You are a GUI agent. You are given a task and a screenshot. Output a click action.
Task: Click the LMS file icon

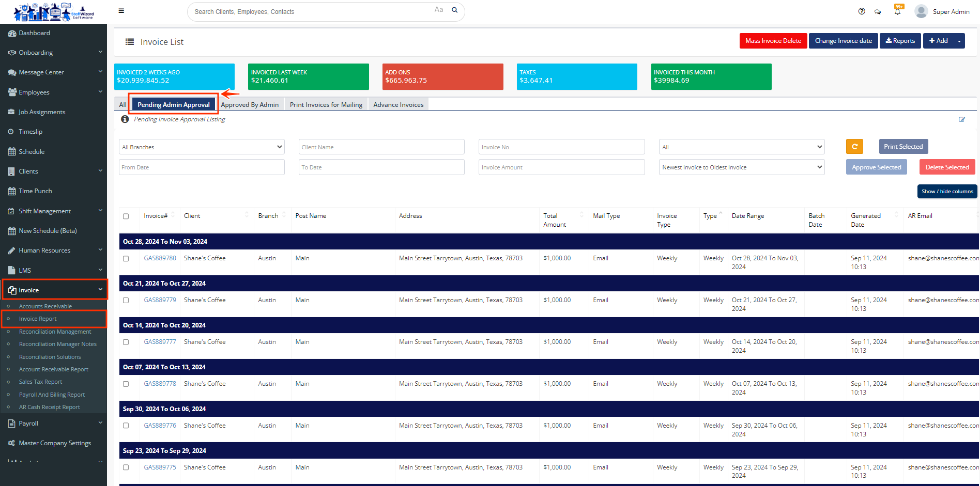11,270
